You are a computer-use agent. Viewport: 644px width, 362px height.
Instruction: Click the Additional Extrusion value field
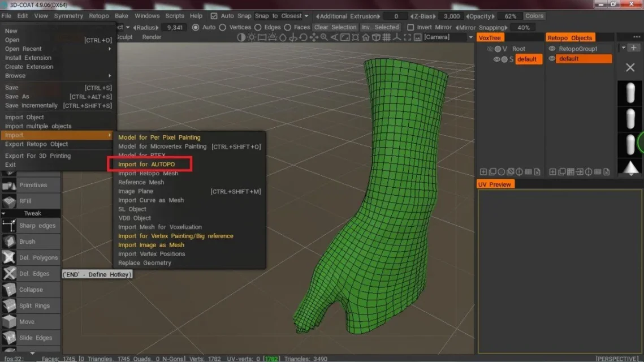(396, 16)
